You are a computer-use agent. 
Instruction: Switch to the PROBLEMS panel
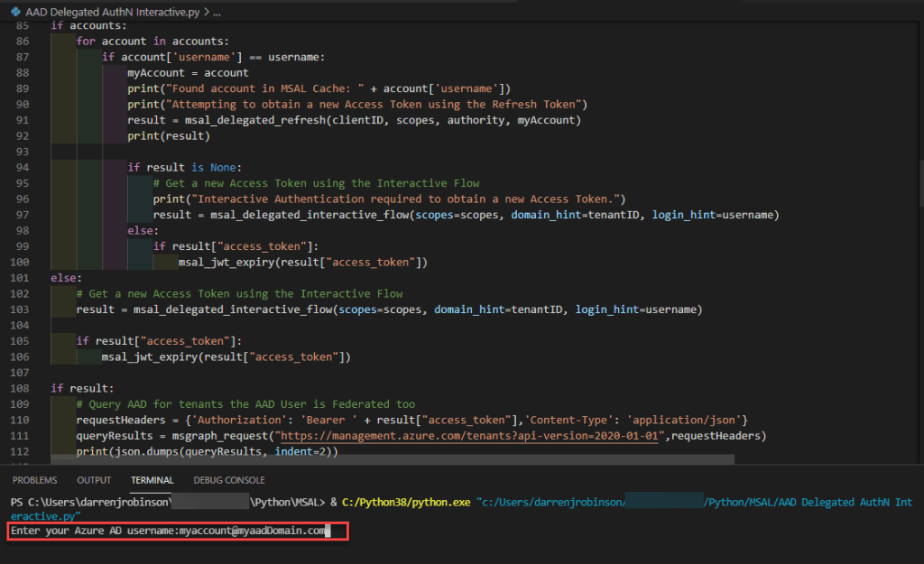pos(34,479)
